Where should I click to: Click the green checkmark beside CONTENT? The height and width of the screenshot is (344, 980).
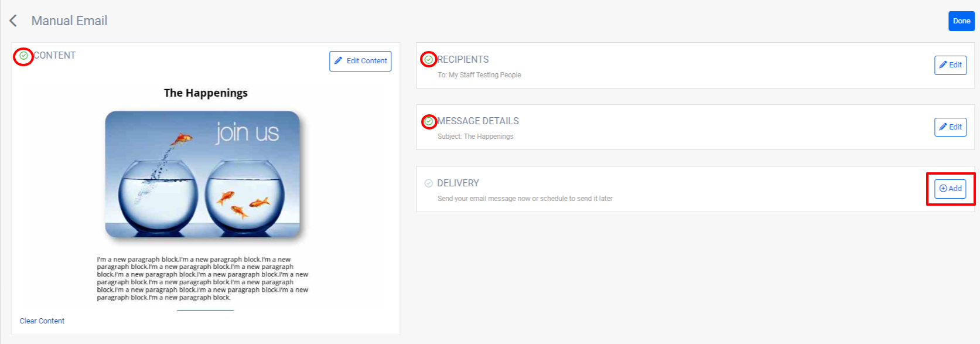point(23,56)
